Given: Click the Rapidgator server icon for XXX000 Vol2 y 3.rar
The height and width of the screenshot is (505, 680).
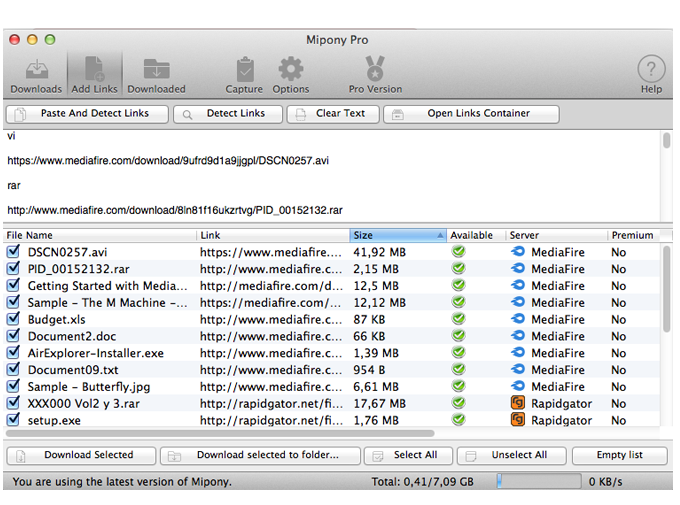Looking at the screenshot, I should tap(518, 403).
